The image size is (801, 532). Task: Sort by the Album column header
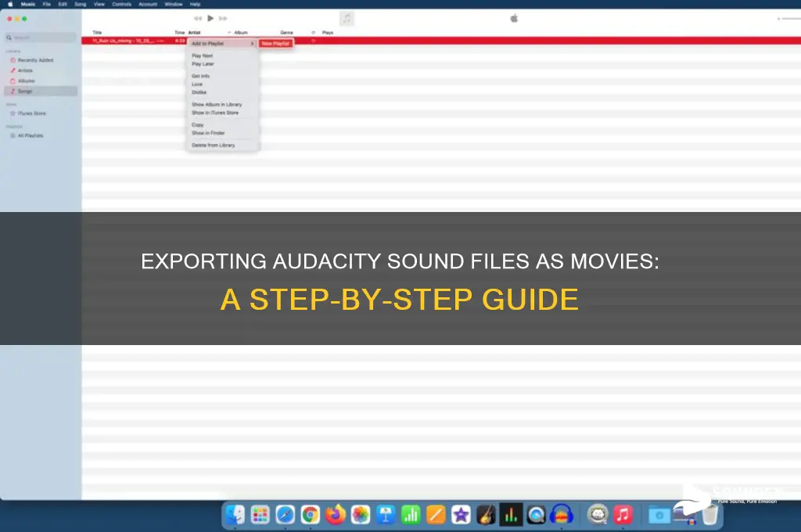click(x=241, y=32)
